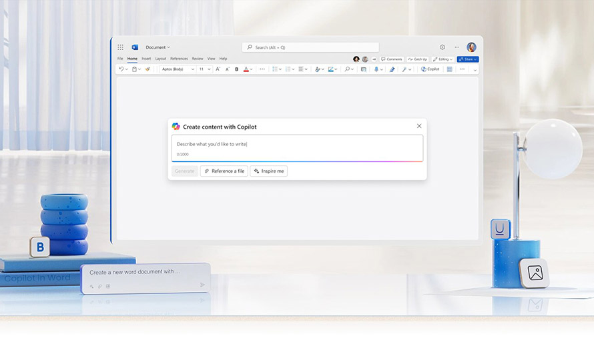Switch to the References tab
Viewport: 594px width, 364px height.
[179, 59]
